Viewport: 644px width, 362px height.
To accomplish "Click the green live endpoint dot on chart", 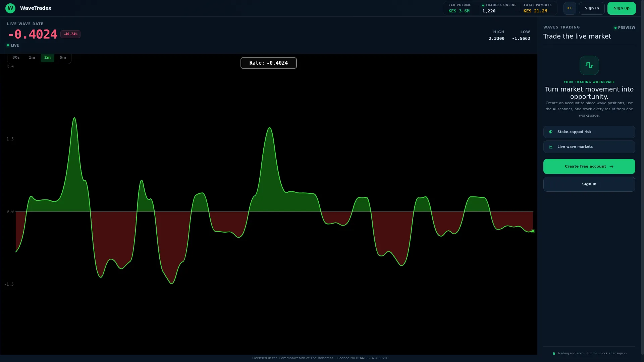I will 533,231.
